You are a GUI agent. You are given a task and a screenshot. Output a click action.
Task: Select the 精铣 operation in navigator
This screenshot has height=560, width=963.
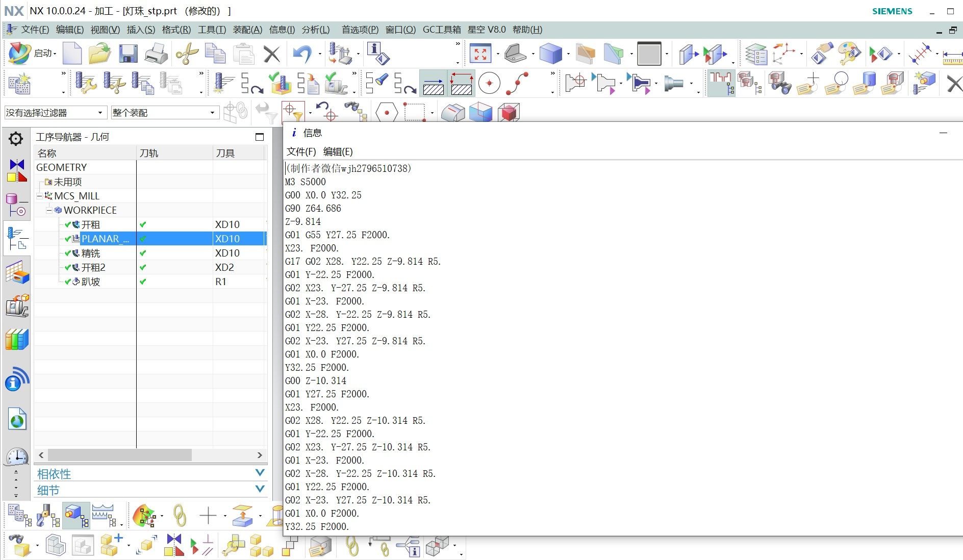[x=91, y=253]
